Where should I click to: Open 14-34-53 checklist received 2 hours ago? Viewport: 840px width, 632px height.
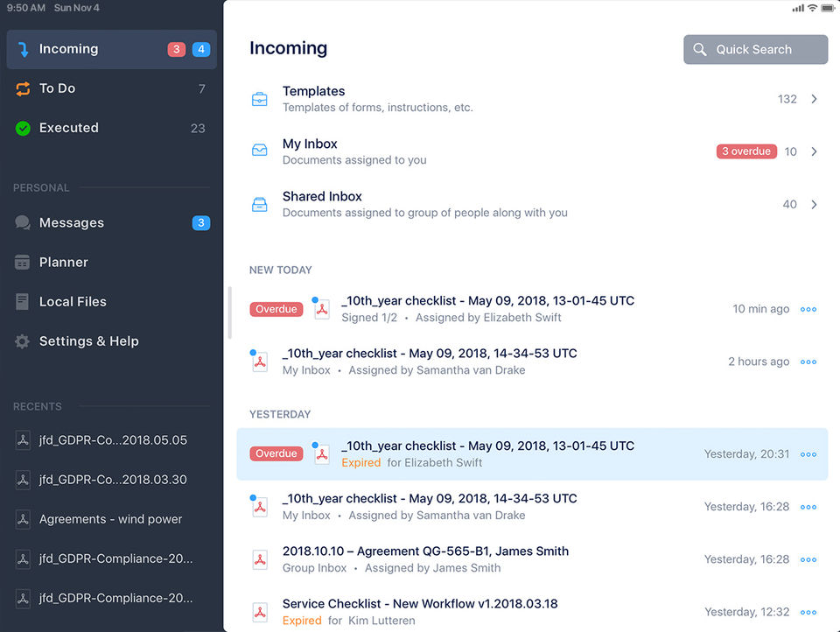point(533,362)
